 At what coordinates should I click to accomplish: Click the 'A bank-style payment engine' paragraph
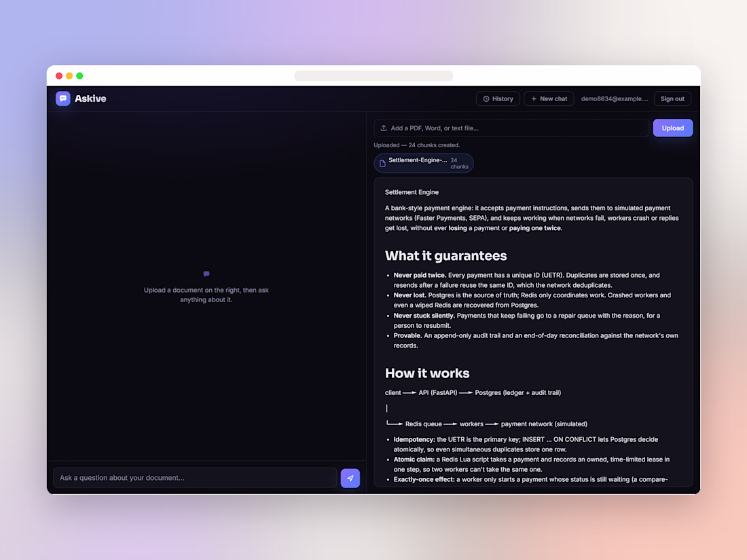pos(532,218)
